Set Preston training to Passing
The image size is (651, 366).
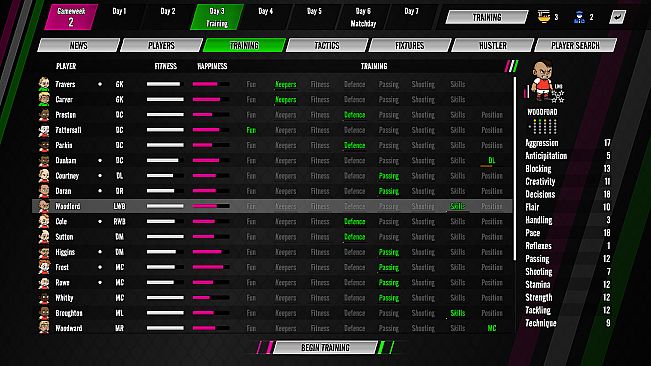coord(389,115)
